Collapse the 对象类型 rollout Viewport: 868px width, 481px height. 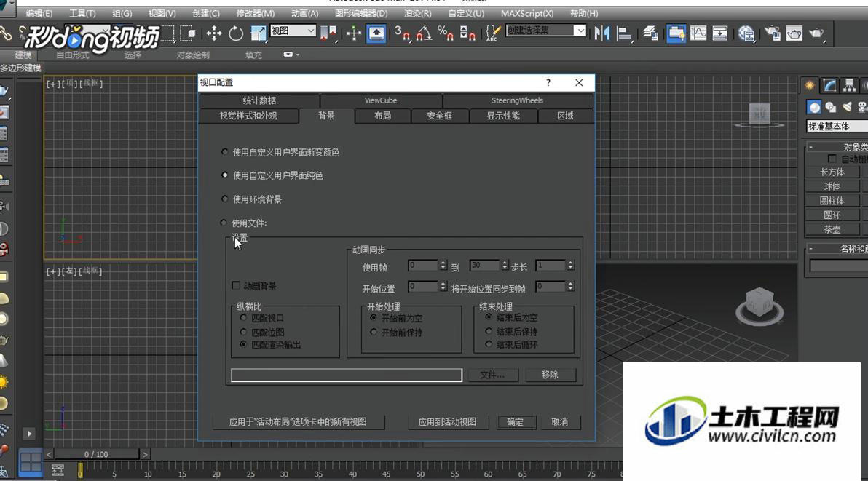810,147
